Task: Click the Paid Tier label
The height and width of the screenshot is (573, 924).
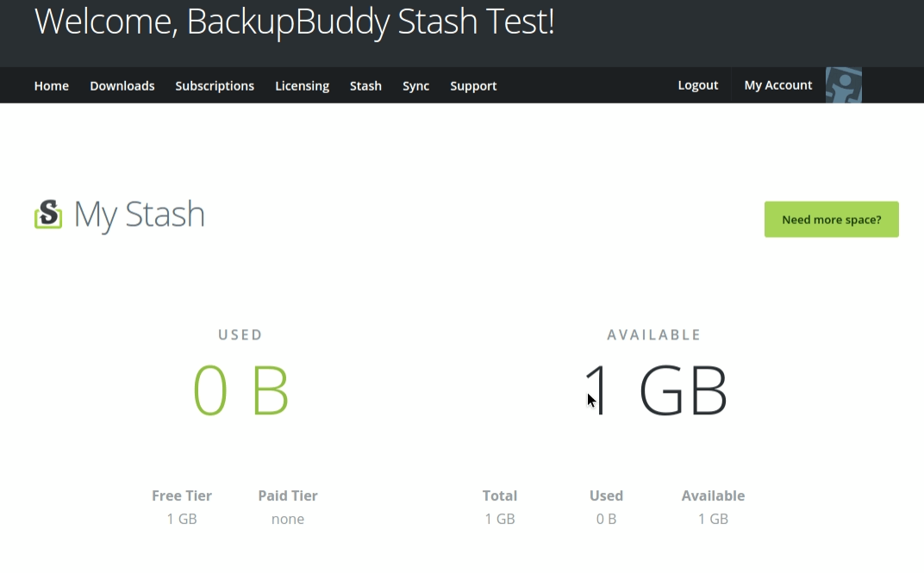Action: pos(288,495)
